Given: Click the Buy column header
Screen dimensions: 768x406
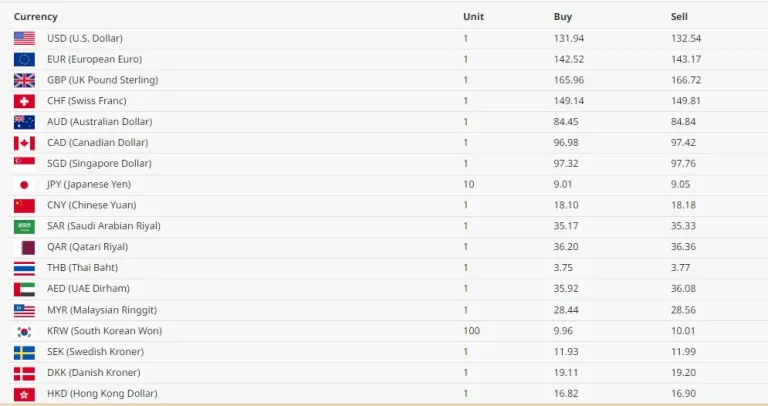Looking at the screenshot, I should click(563, 17).
